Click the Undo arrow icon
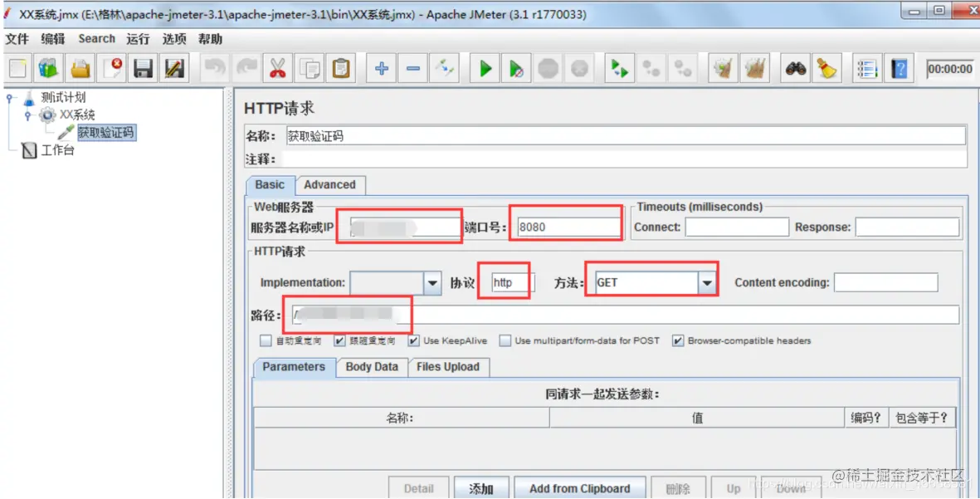 coord(214,68)
